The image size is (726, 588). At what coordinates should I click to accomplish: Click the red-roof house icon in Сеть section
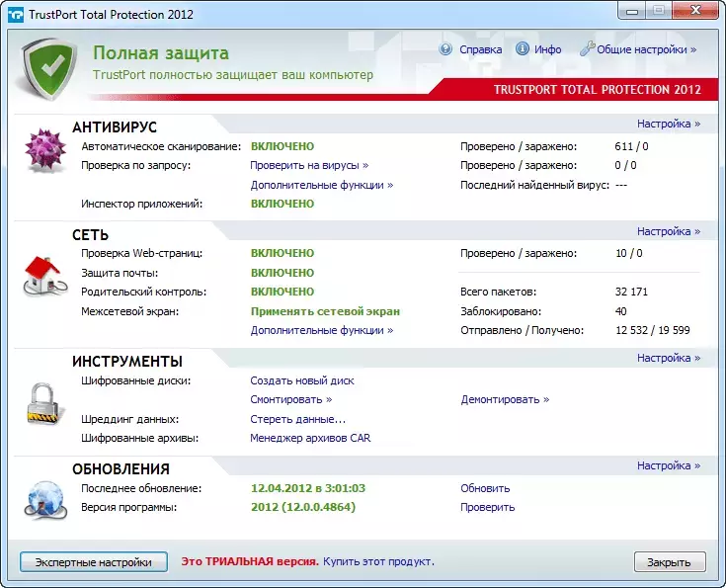point(44,277)
